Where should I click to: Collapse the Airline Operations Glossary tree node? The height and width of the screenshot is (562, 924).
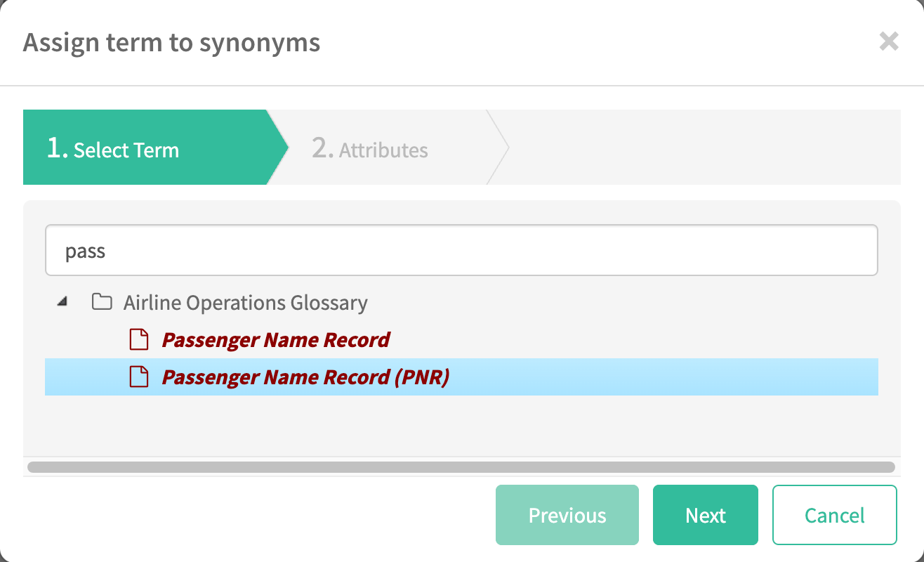coord(63,302)
